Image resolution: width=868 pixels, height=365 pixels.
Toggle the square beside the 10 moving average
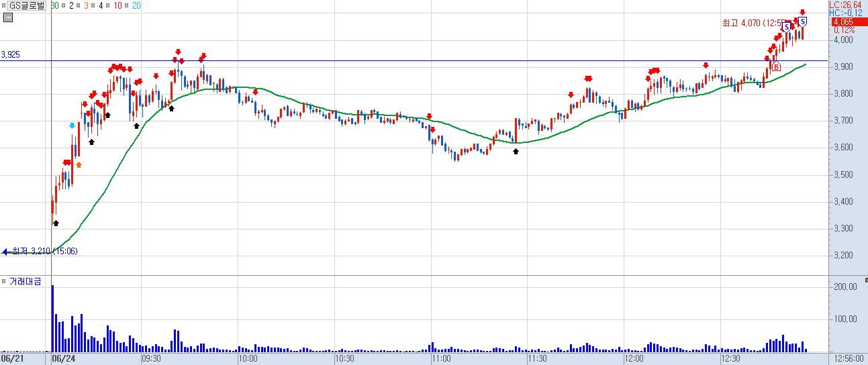tap(107, 5)
